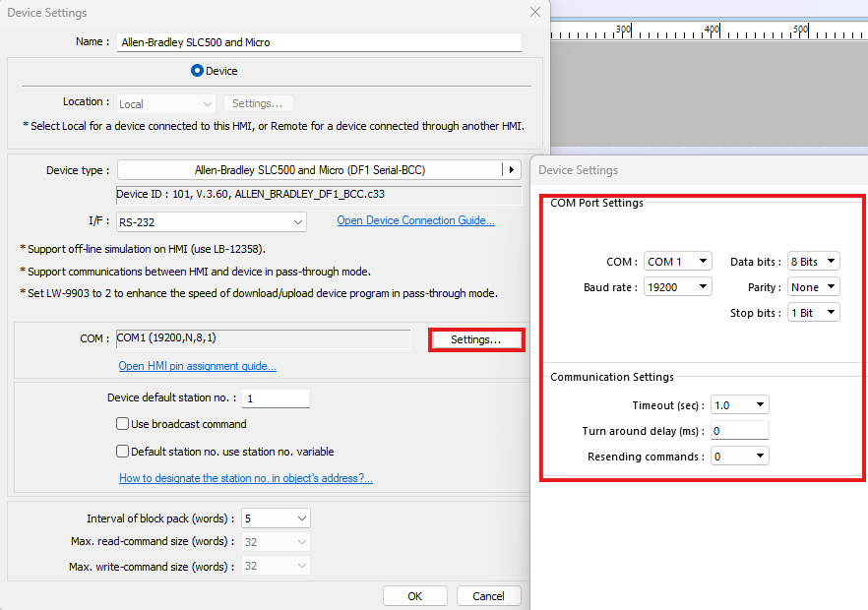Check Default station no. use station variable

click(122, 452)
